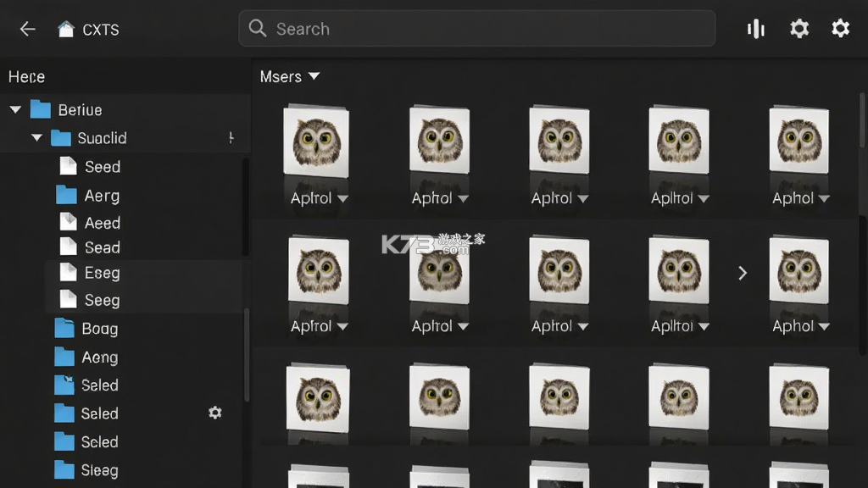Click the gear icon beside Seled folder
Viewport: 868px width, 488px height.
(214, 413)
